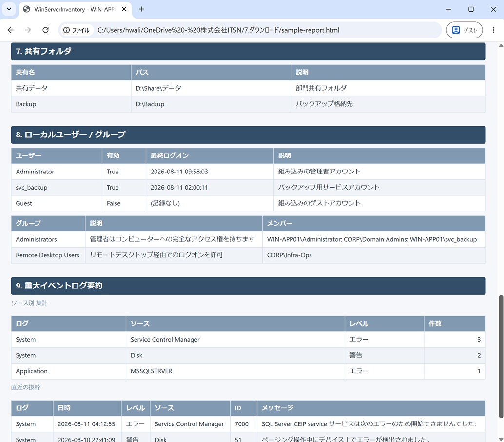Open the ゲスト profile button

[464, 30]
